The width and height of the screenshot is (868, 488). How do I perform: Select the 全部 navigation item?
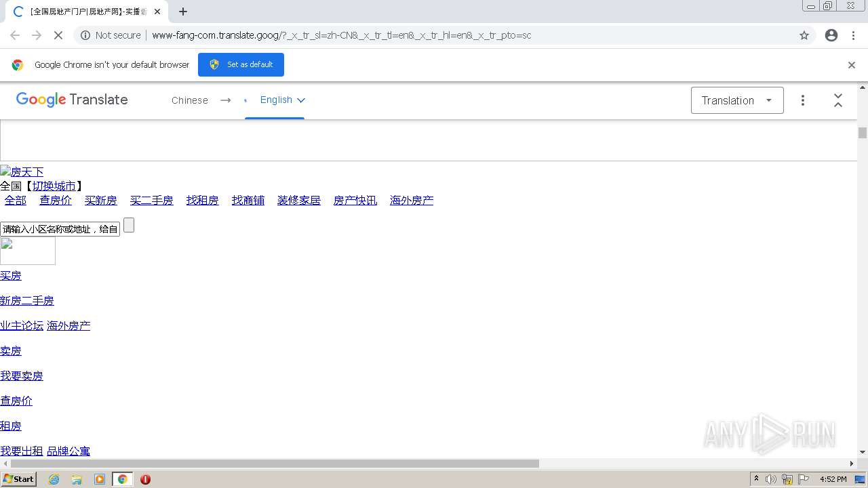pos(16,201)
